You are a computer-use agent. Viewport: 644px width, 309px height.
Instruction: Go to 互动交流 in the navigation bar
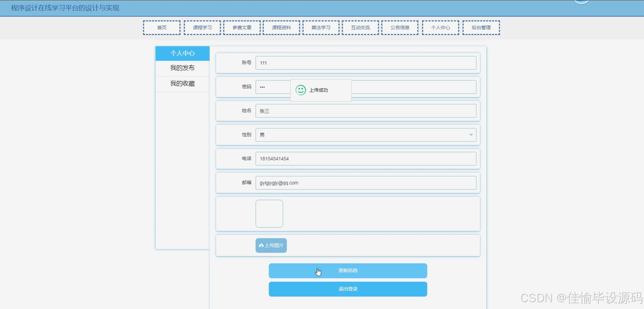click(360, 28)
